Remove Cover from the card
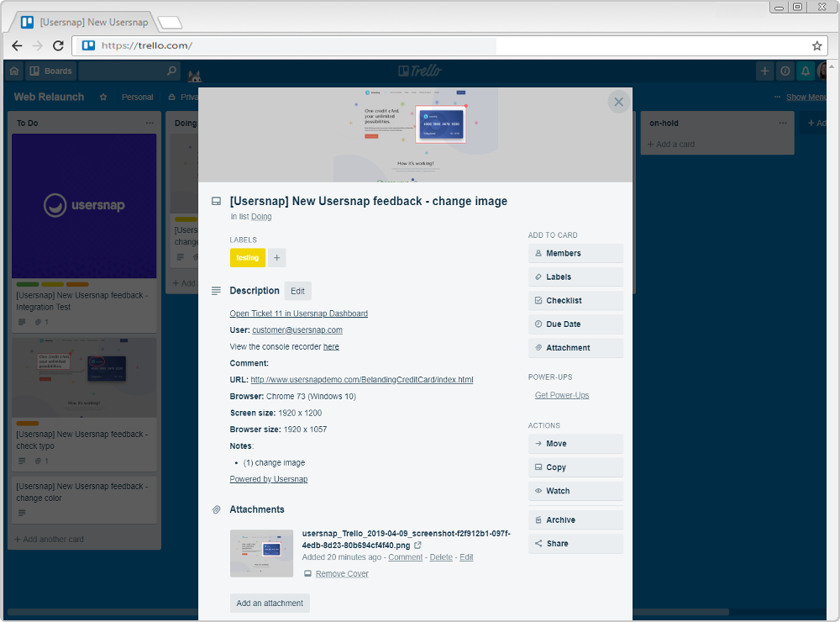This screenshot has height=622, width=840. (342, 574)
